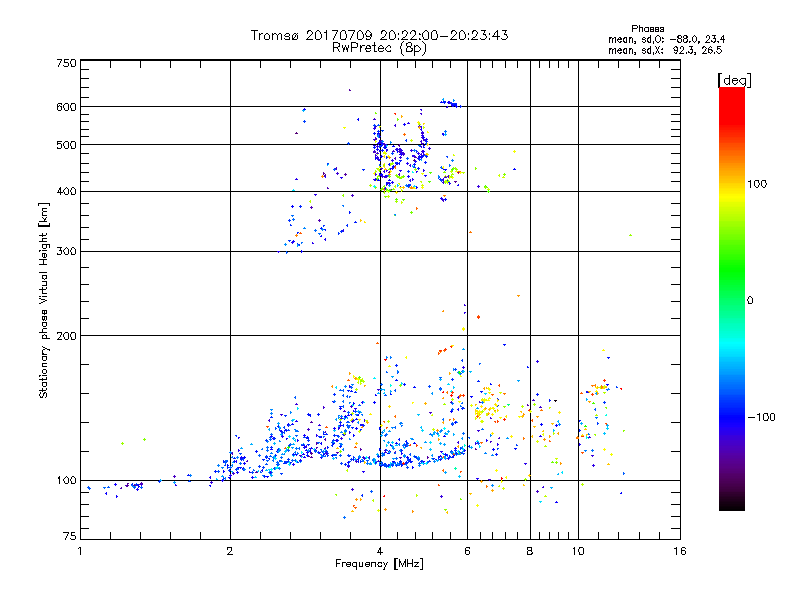Click the 'mean, sd,X: 92.3, 26.5' line
This screenshot has width=800, height=600.
pos(665,50)
